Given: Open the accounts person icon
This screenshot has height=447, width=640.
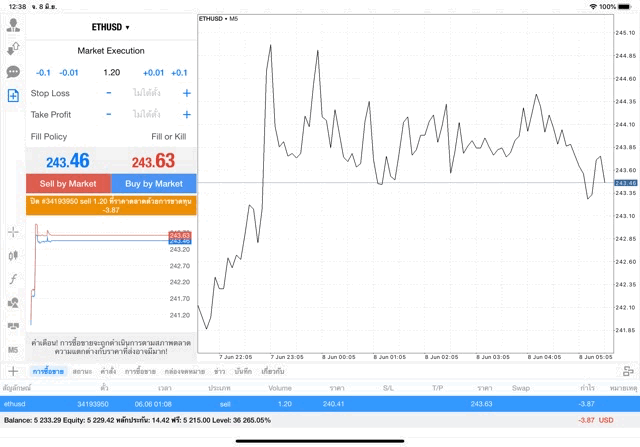Looking at the screenshot, I should point(13,25).
